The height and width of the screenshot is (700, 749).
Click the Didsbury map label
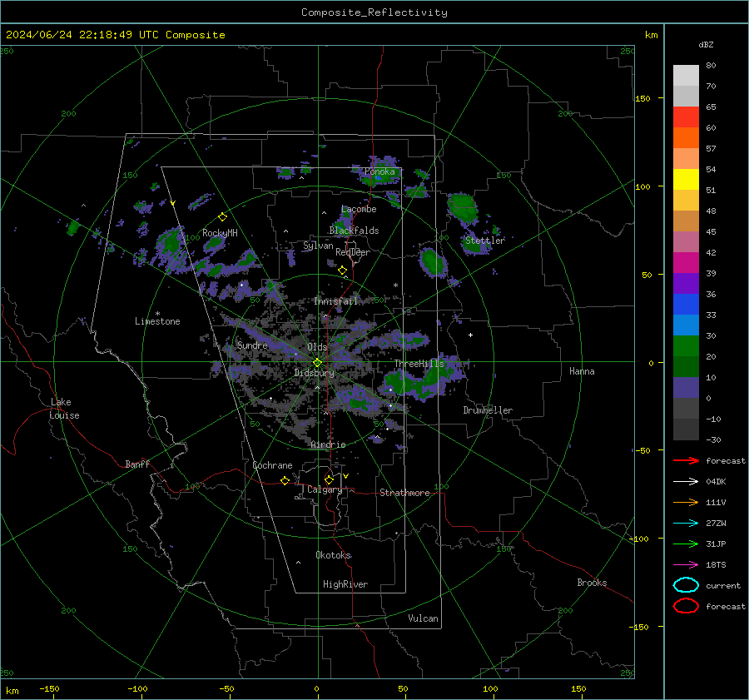[x=314, y=373]
